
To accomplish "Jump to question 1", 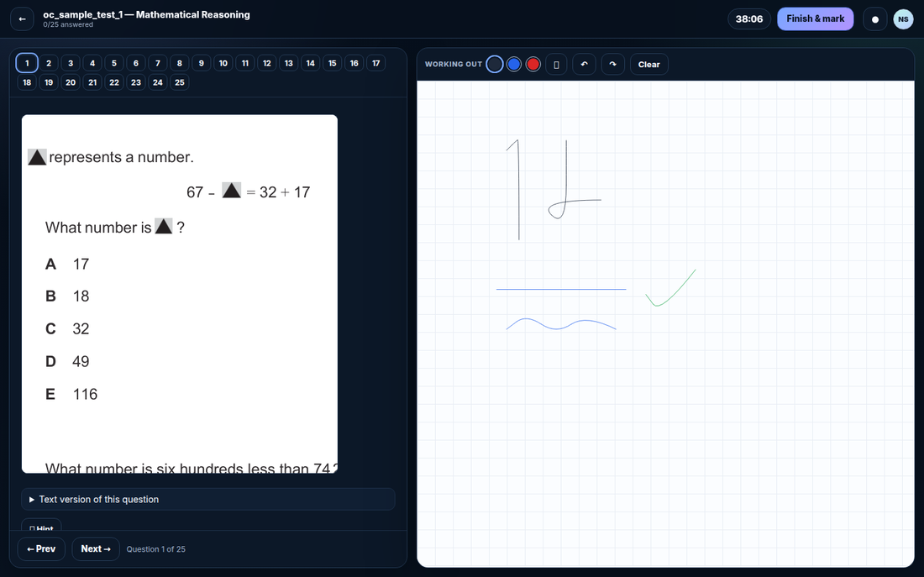I will click(x=27, y=63).
